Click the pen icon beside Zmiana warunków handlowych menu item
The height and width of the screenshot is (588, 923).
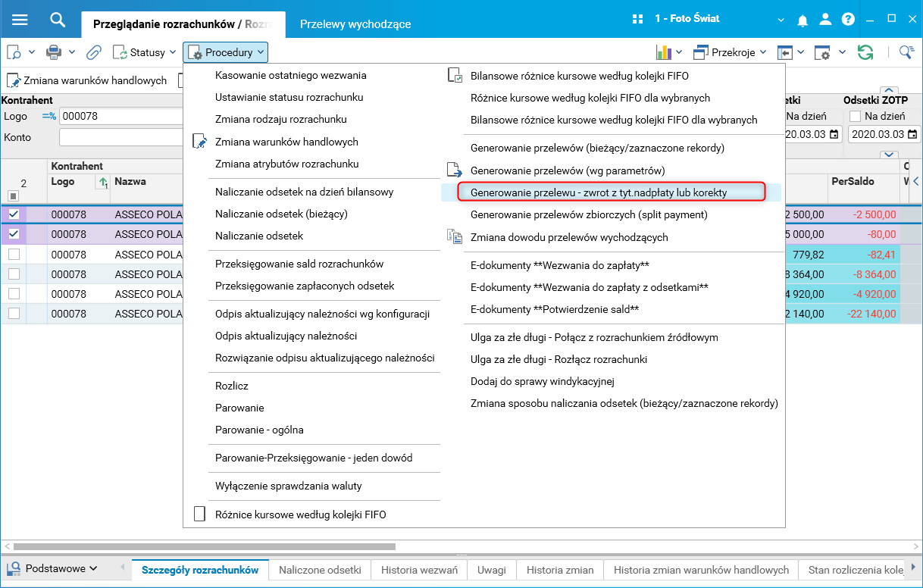tap(200, 142)
